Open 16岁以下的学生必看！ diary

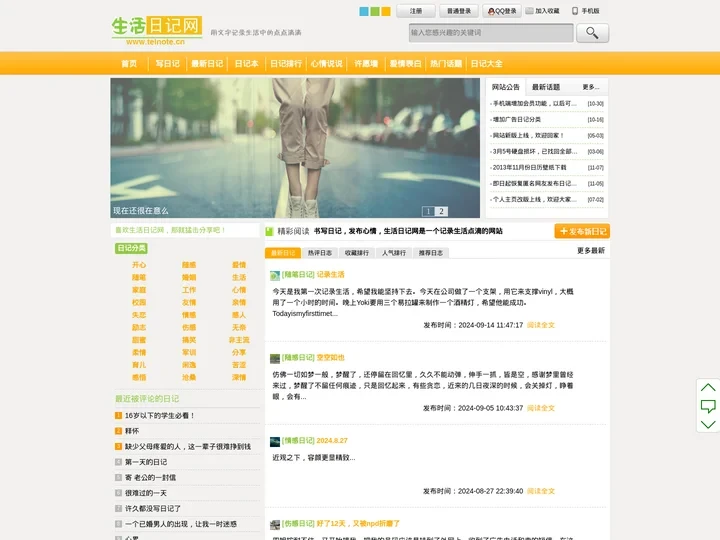point(160,416)
